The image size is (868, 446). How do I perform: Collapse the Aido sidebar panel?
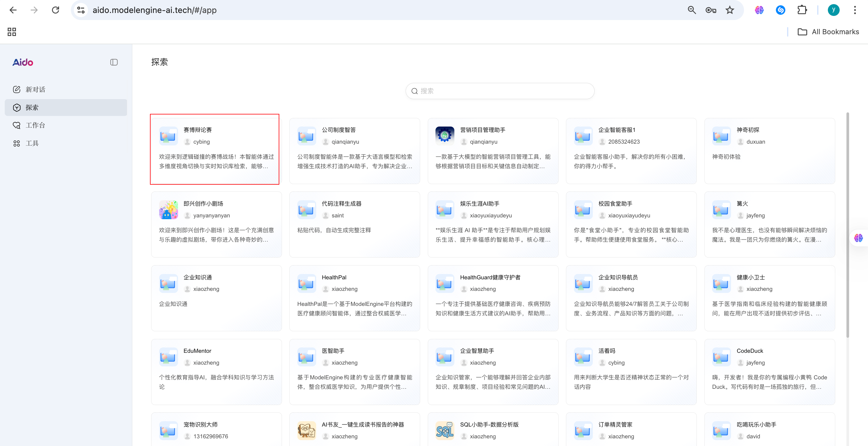tap(114, 62)
